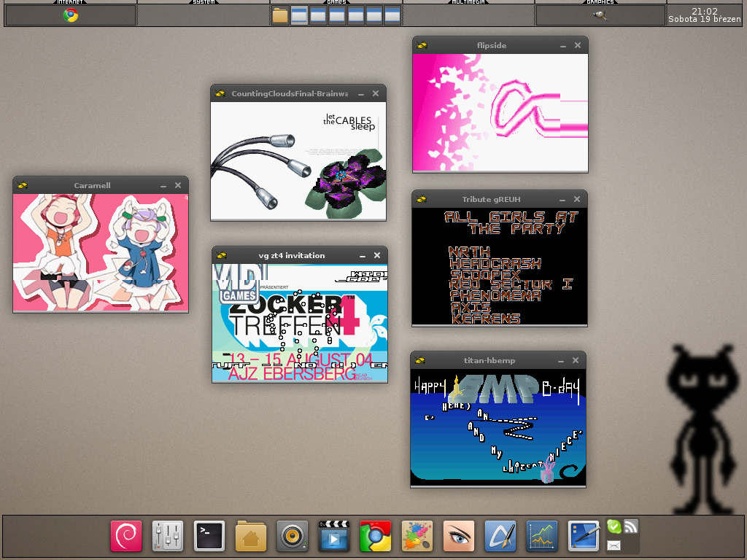Open the window menu icon of CountingCloudsFinal-Brainwa

(220, 93)
